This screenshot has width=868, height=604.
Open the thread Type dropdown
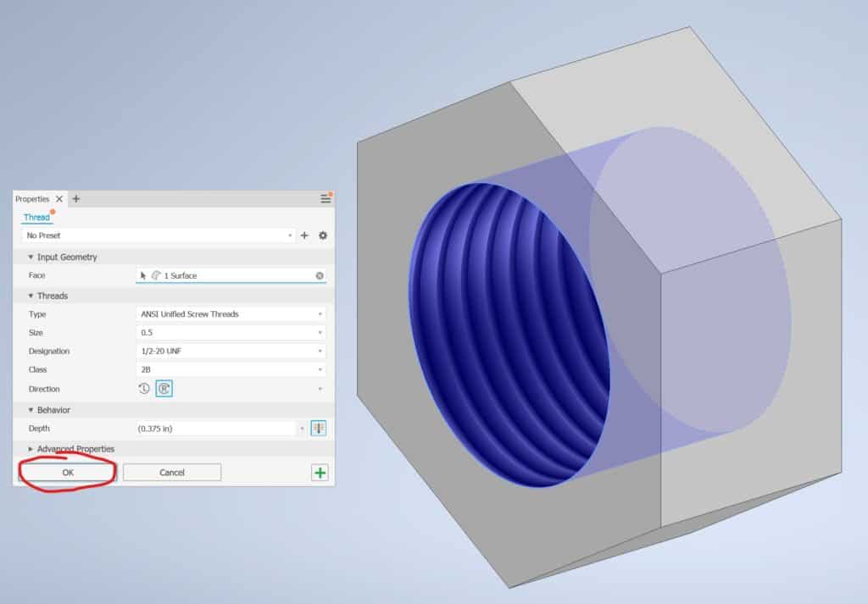coord(231,314)
